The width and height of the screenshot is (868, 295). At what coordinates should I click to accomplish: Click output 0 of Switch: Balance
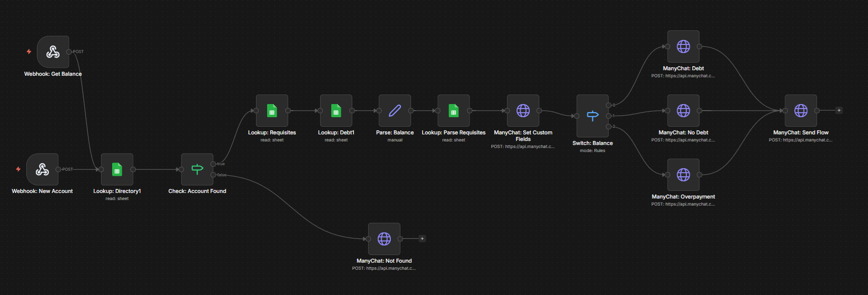pyautogui.click(x=609, y=105)
